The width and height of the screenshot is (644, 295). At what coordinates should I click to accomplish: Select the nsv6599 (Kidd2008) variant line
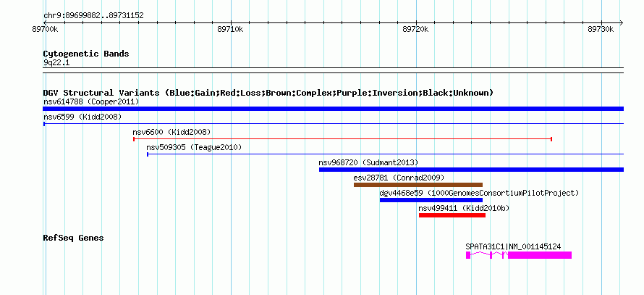(333, 123)
